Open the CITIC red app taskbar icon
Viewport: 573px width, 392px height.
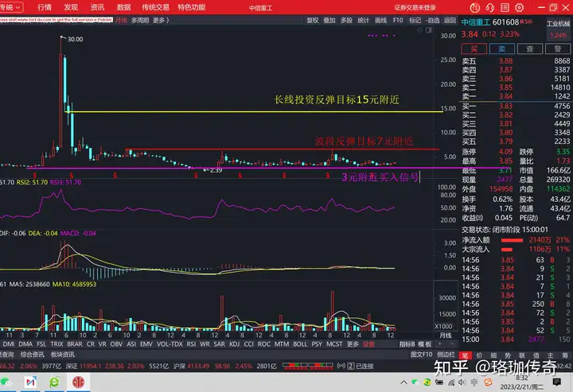coord(78,382)
